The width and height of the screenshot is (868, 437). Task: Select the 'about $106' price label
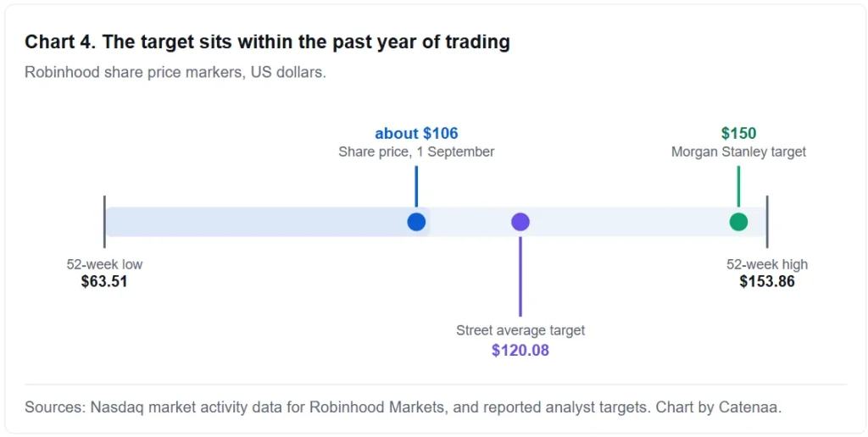coord(416,133)
